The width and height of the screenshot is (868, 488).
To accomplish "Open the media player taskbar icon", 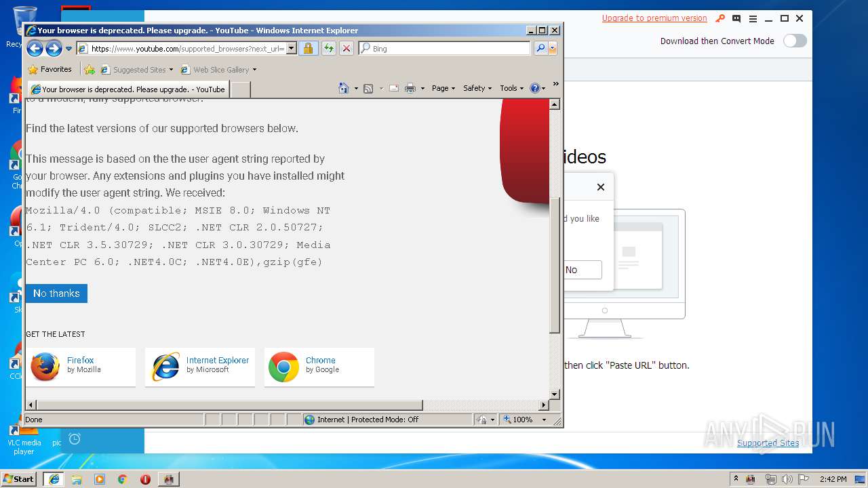I will point(100,479).
